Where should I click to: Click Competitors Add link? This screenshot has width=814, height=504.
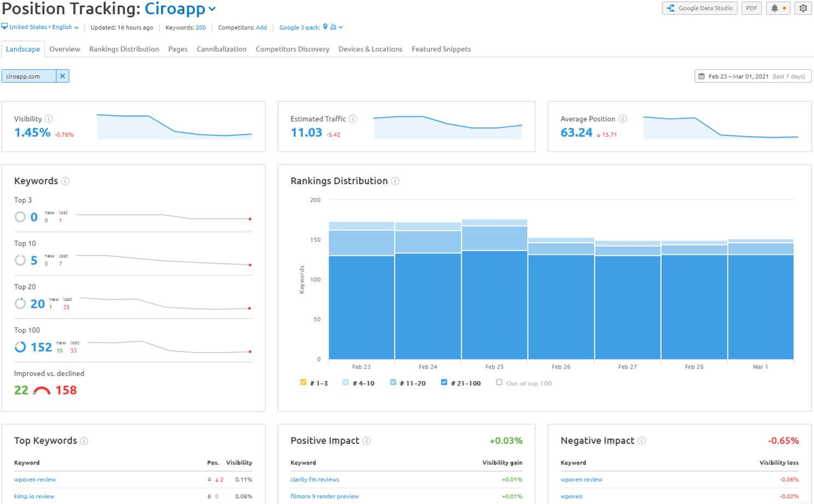pyautogui.click(x=261, y=27)
